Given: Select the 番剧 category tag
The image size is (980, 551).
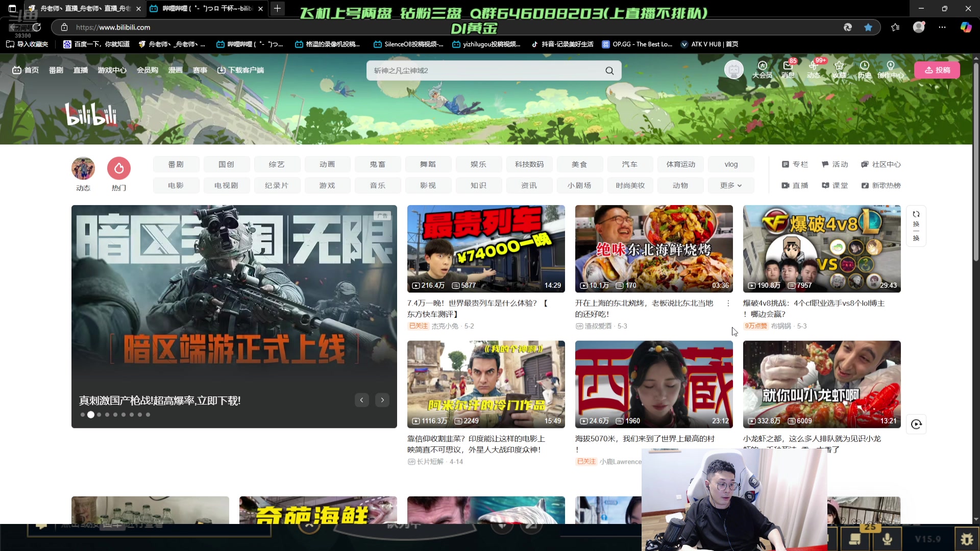Looking at the screenshot, I should 176,164.
